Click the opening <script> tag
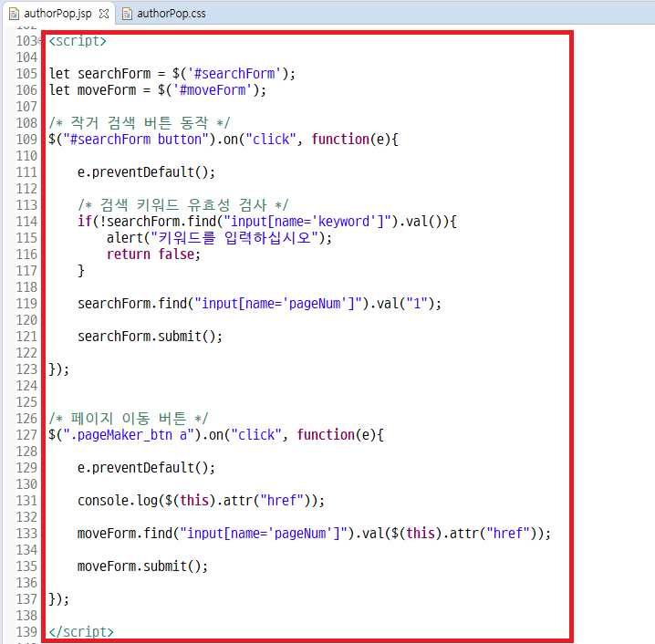Image resolution: width=655 pixels, height=644 pixels. tap(78, 41)
